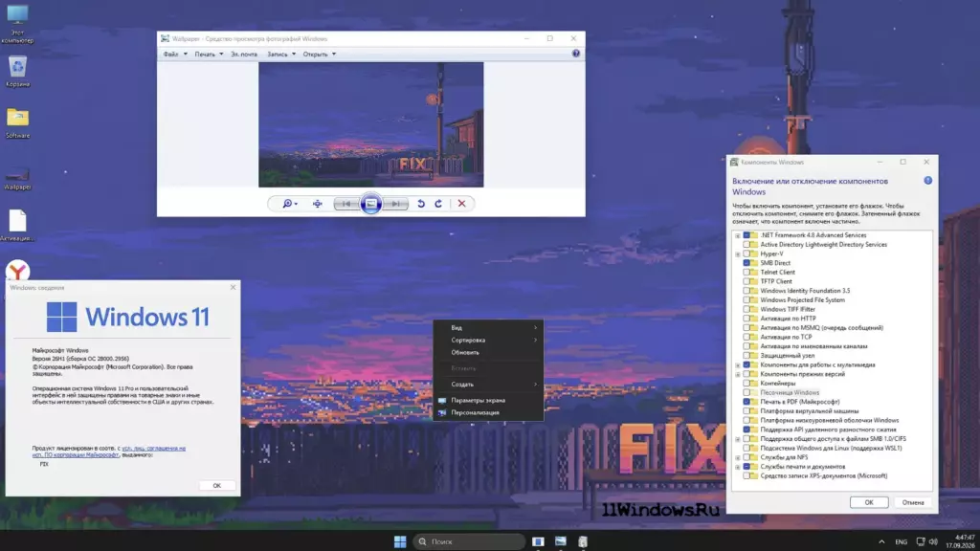Enable Windows Identity Foundation 3.5 checkbox
Viewport: 980px width, 551px height.
point(746,291)
